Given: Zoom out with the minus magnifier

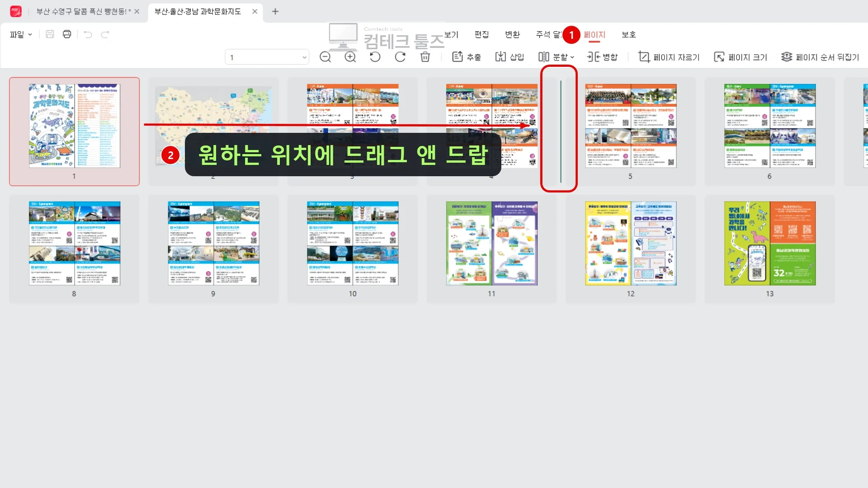Looking at the screenshot, I should 325,57.
